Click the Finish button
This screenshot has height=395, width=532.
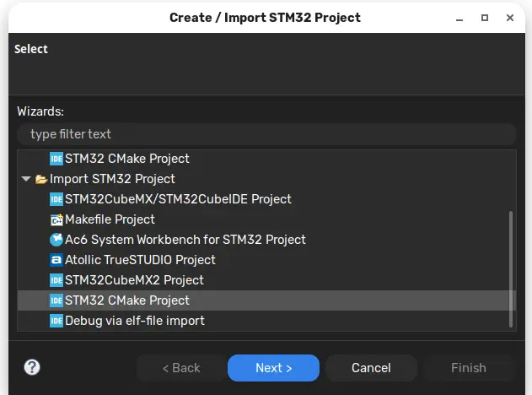(x=469, y=368)
